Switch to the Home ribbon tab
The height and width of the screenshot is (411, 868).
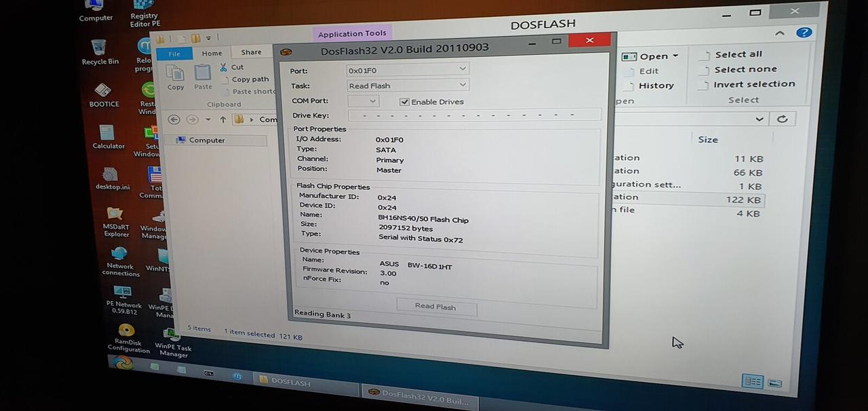click(212, 53)
